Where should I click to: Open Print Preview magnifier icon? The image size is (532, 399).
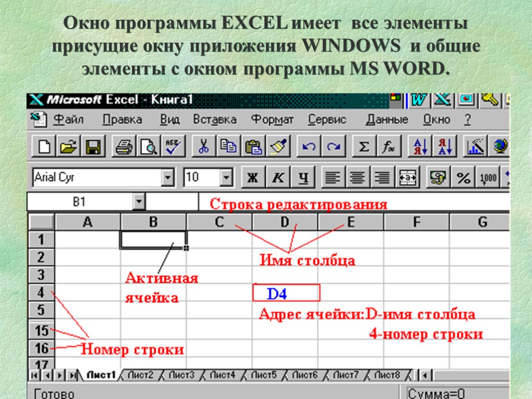(x=149, y=146)
